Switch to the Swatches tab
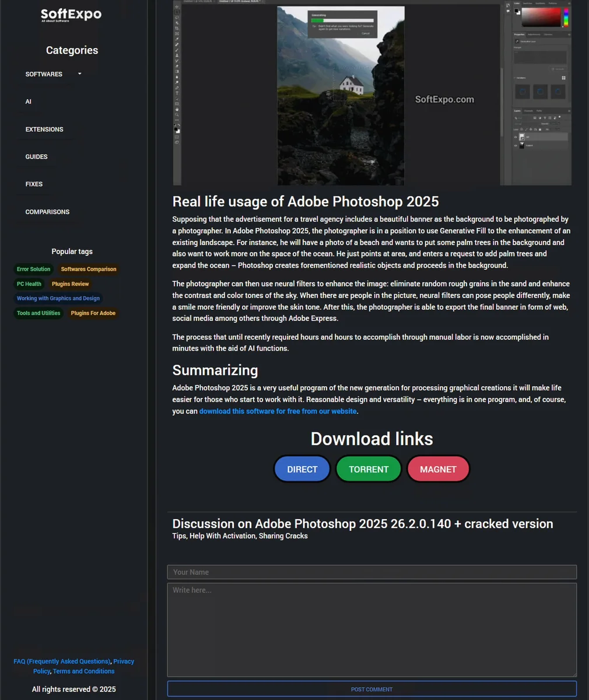This screenshot has height=700, width=589. point(528,3)
